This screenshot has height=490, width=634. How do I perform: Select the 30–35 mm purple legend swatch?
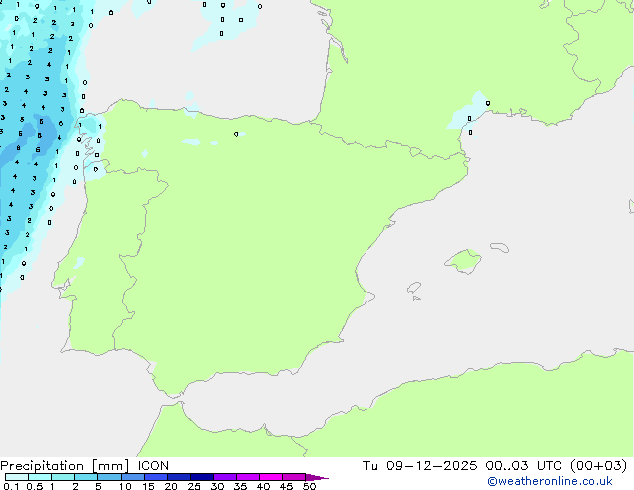pyautogui.click(x=224, y=477)
